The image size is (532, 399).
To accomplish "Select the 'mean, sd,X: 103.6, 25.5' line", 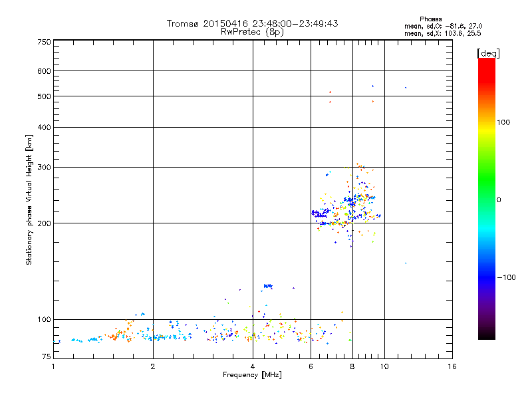I will click(x=442, y=33).
